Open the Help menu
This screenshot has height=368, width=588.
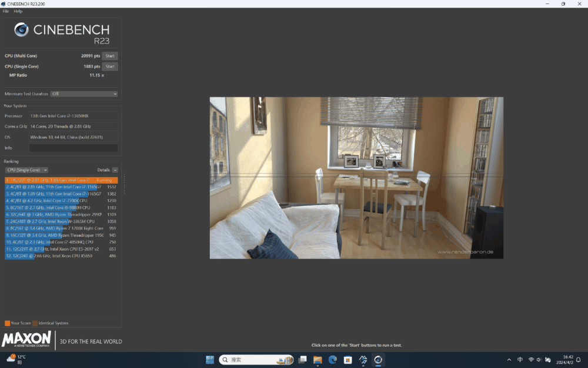pos(18,11)
